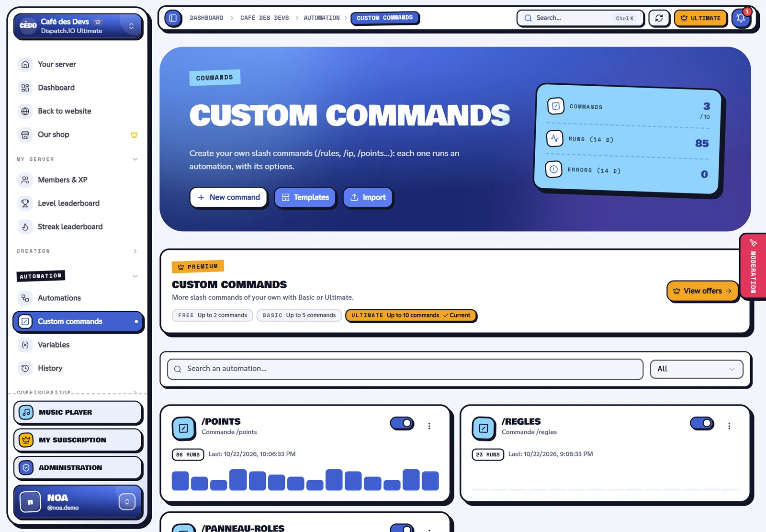Open the Café des Devs server switcher

point(78,26)
